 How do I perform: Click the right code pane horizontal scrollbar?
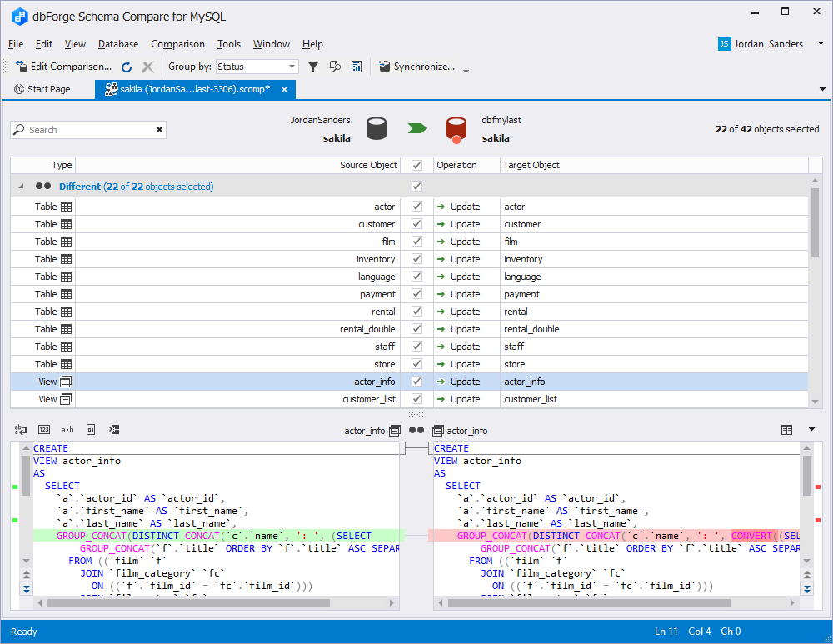[589, 602]
